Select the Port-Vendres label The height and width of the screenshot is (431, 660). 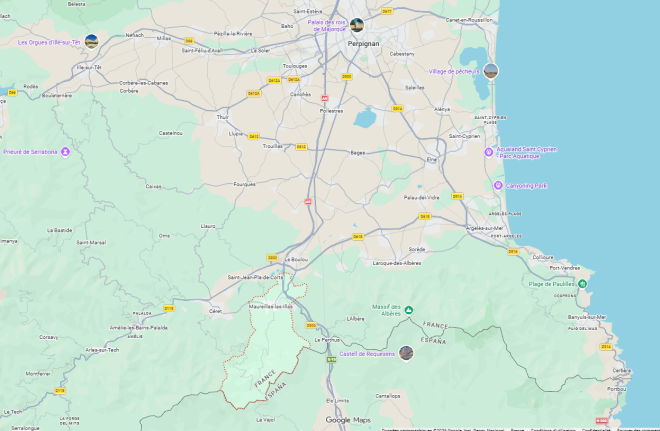click(x=564, y=268)
